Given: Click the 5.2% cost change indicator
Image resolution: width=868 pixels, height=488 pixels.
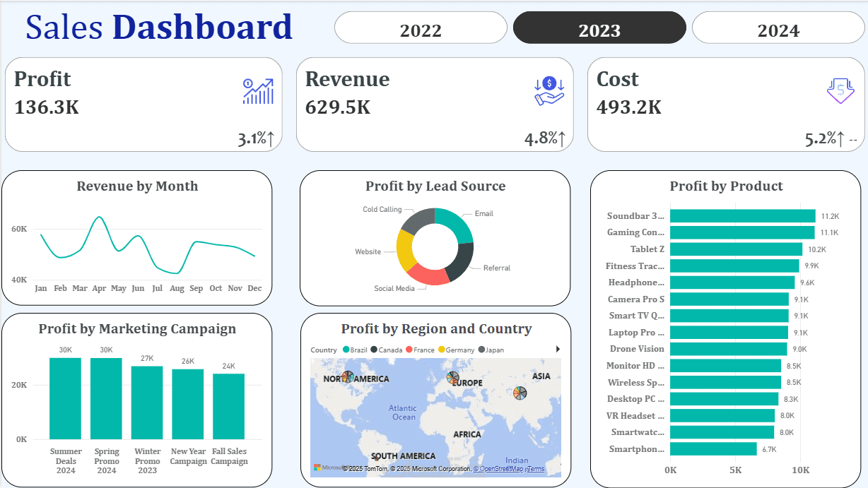Looking at the screenshot, I should click(x=825, y=138).
